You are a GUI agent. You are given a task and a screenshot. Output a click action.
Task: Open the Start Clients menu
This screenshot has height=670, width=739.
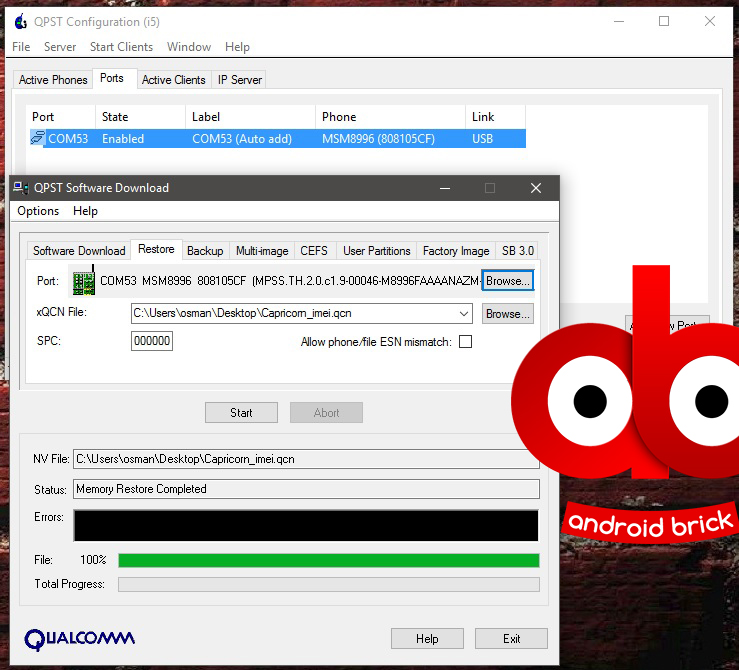(x=121, y=47)
